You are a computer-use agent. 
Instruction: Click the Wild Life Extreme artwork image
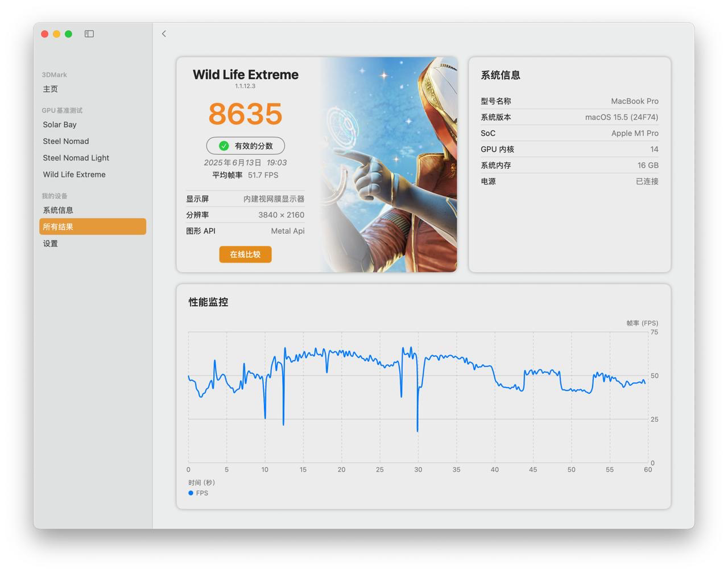[389, 164]
